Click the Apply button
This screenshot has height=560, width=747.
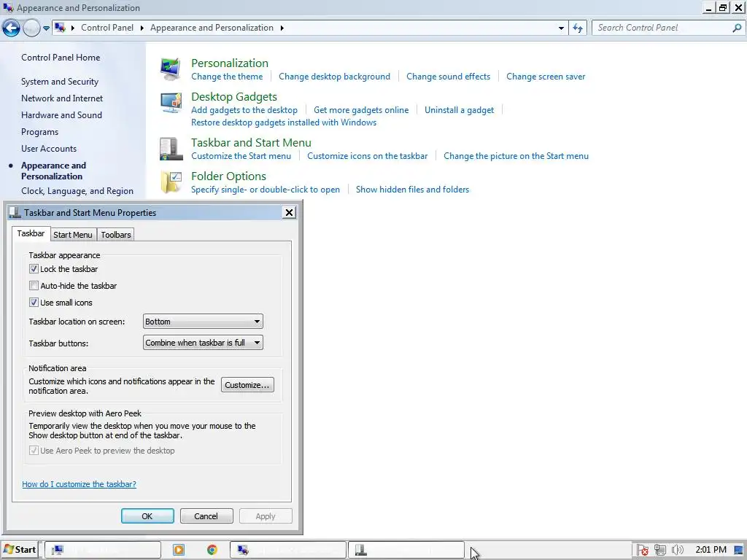(x=266, y=516)
